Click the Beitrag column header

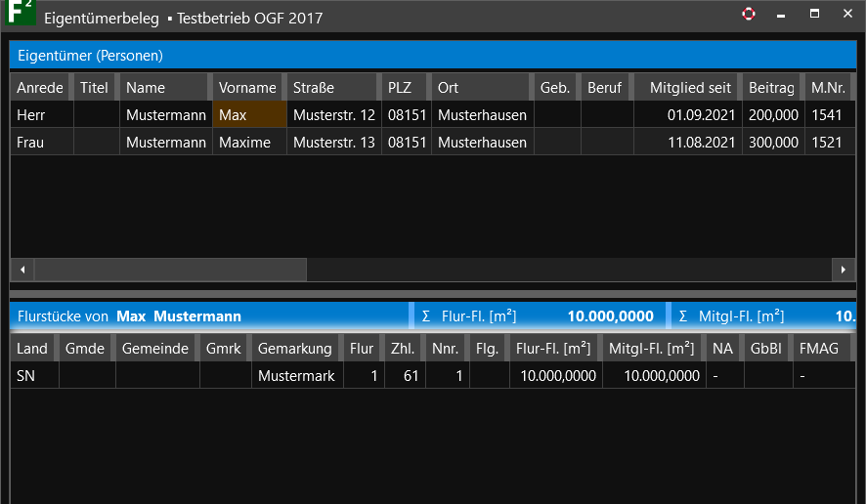[771, 88]
